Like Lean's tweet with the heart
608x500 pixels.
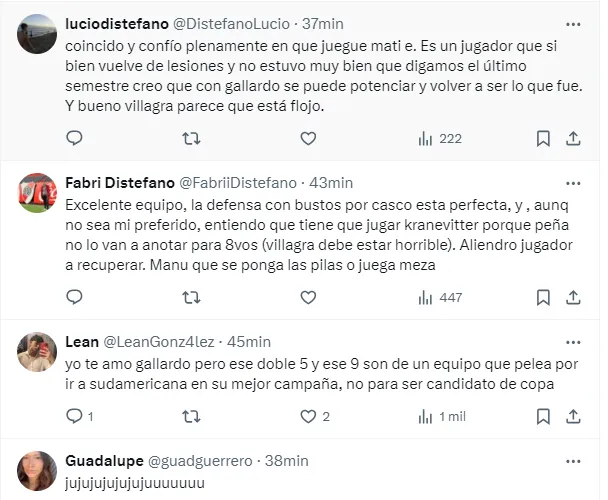tap(308, 416)
